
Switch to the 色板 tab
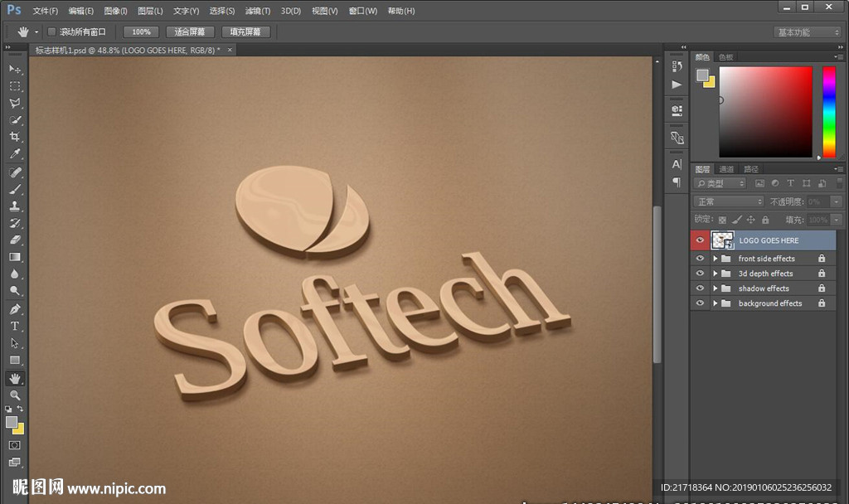725,57
